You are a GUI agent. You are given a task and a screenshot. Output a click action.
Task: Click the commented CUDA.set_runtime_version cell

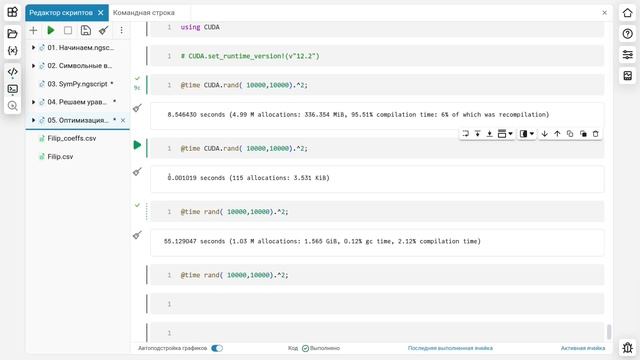[x=377, y=56]
